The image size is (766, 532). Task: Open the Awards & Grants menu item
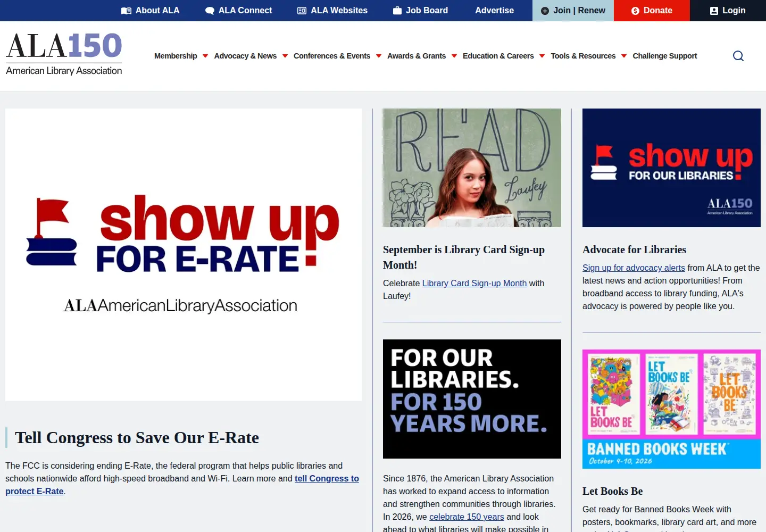point(417,56)
